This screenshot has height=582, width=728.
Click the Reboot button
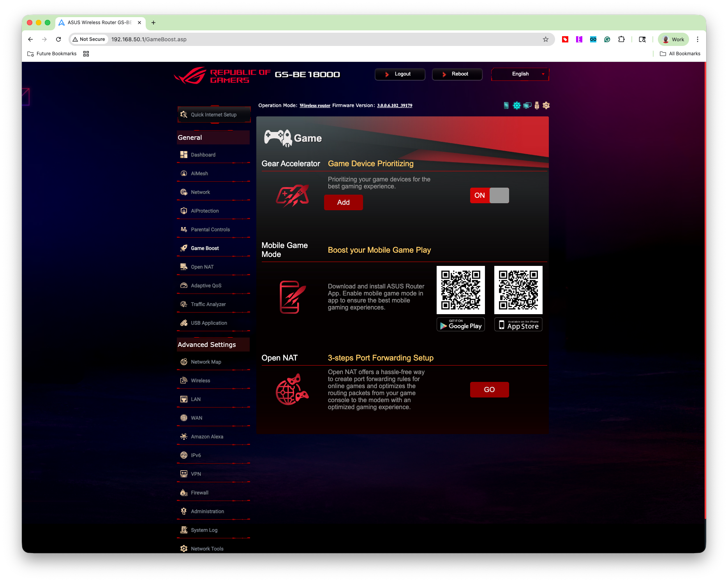[x=457, y=74]
